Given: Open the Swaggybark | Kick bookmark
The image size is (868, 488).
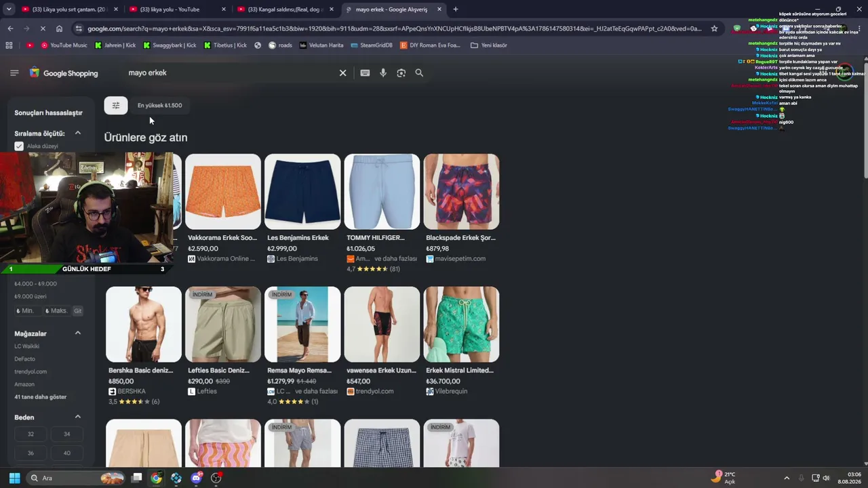Looking at the screenshot, I should (169, 45).
